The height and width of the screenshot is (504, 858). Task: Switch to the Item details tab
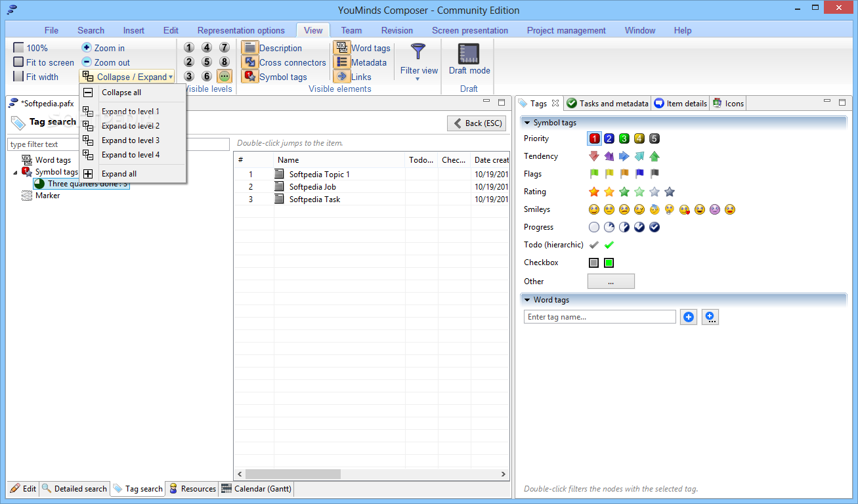pyautogui.click(x=681, y=103)
